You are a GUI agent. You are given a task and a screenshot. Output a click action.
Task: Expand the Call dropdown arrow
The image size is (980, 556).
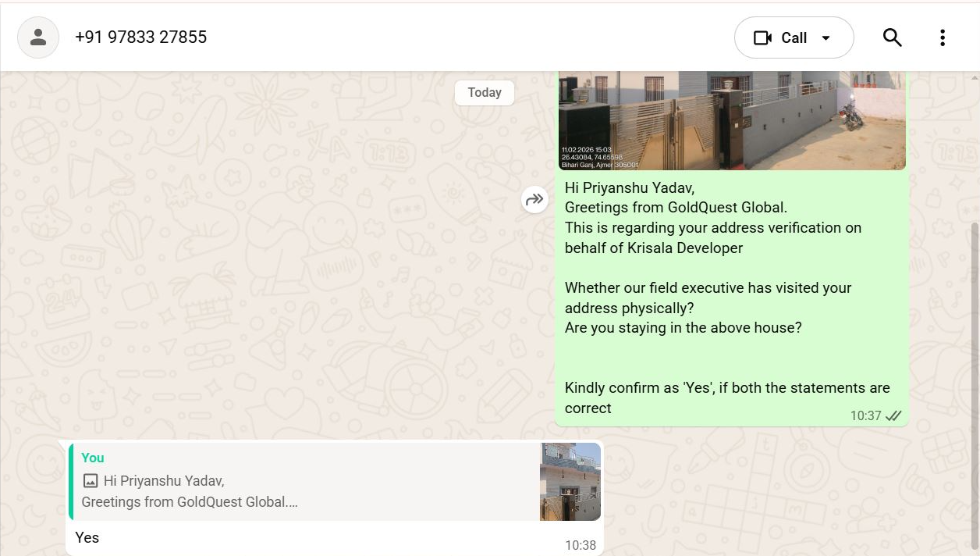pos(826,38)
